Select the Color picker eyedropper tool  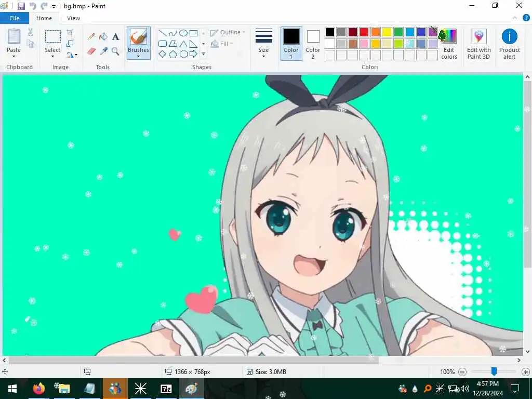(x=103, y=51)
